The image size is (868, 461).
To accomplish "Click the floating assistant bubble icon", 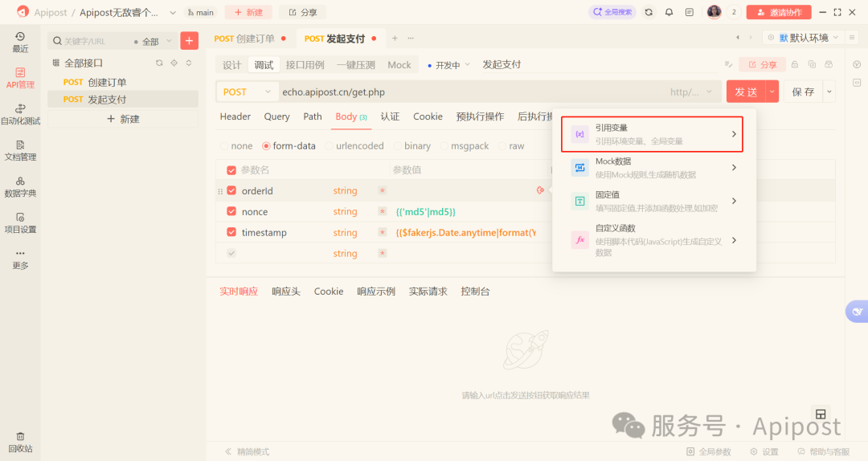I will coord(857,311).
